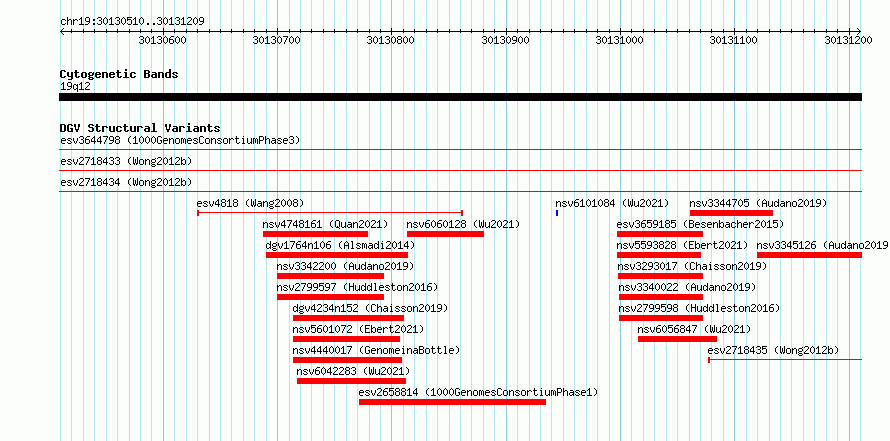Click ruler position 30131200

[x=849, y=40]
